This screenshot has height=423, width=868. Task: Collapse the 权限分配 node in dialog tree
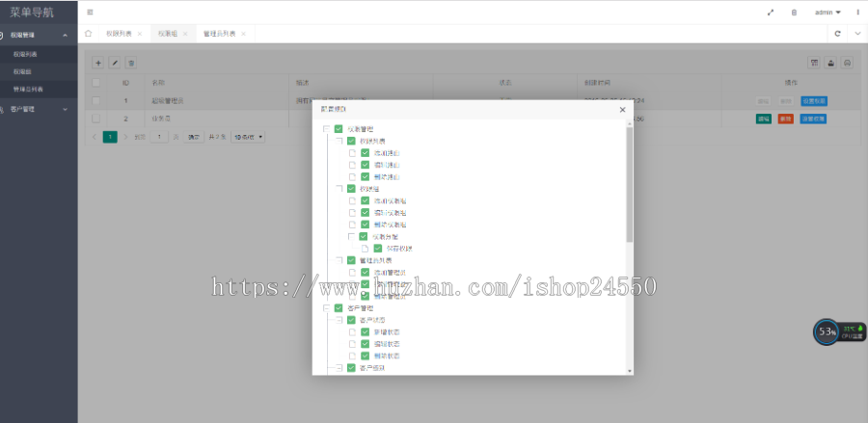coord(351,236)
